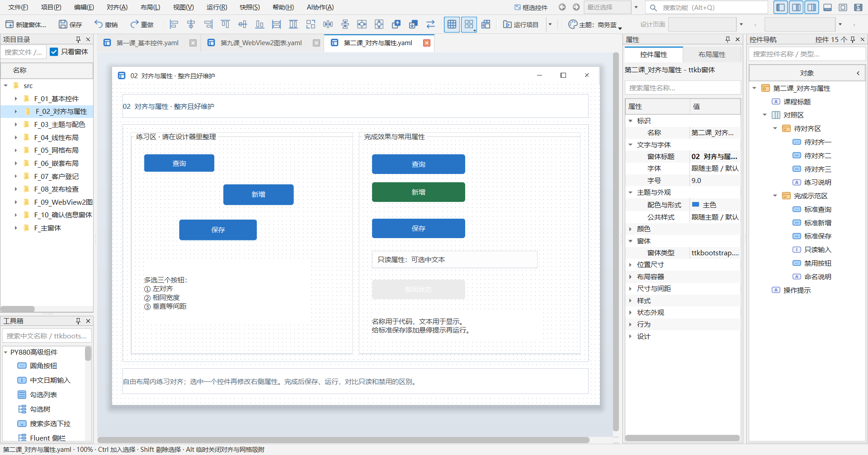Click the align left edges toolbar icon

click(x=174, y=24)
